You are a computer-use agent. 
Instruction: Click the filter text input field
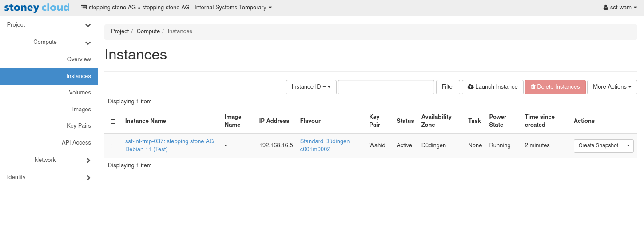tap(386, 87)
